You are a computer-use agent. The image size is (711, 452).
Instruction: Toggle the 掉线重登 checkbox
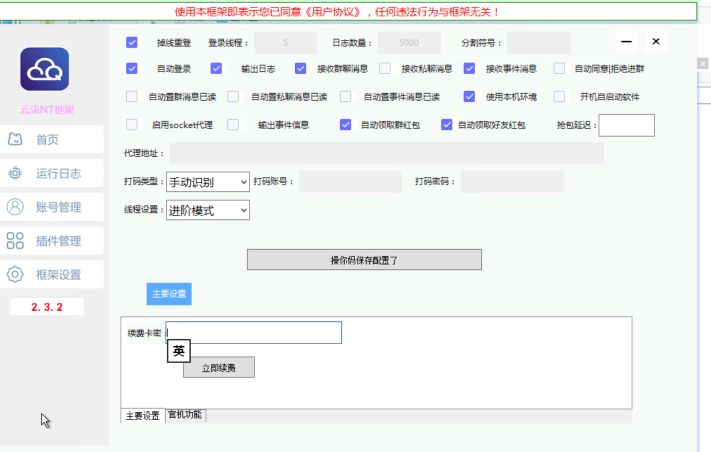(132, 43)
